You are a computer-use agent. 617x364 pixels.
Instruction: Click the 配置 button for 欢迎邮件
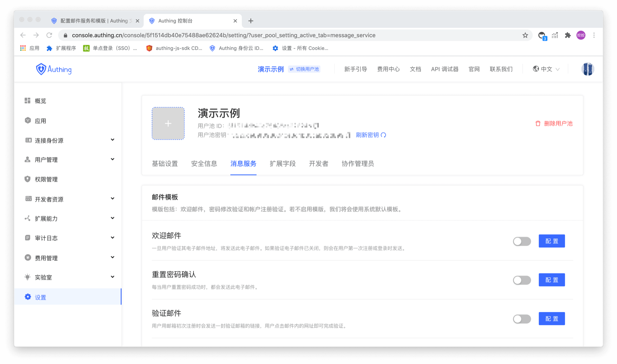(551, 241)
